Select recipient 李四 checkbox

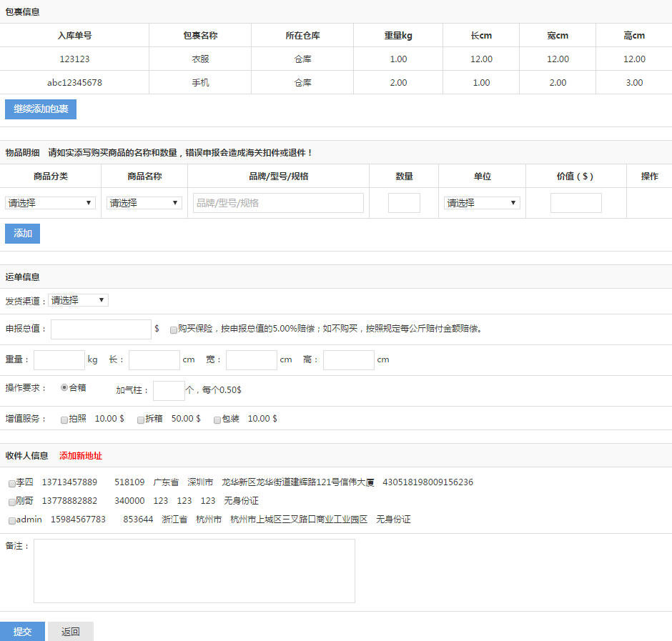pyautogui.click(x=12, y=484)
